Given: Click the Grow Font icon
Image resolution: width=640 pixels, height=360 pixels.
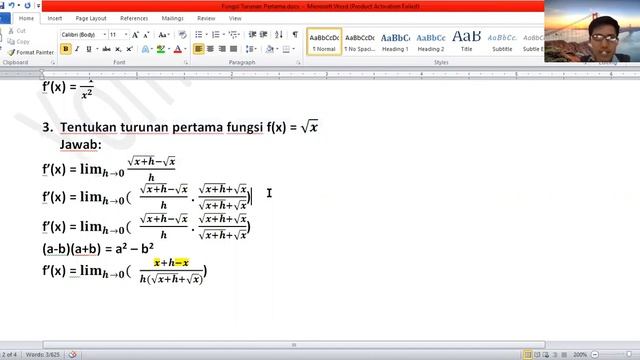Looking at the screenshot, I should 135,35.
